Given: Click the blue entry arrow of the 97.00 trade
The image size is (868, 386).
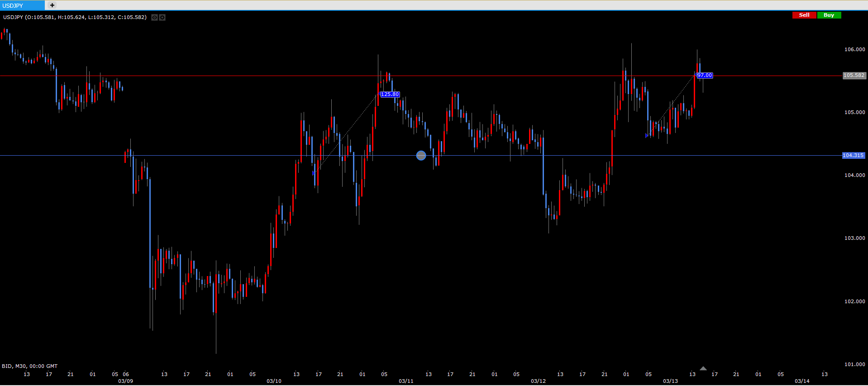Looking at the screenshot, I should pos(646,135).
